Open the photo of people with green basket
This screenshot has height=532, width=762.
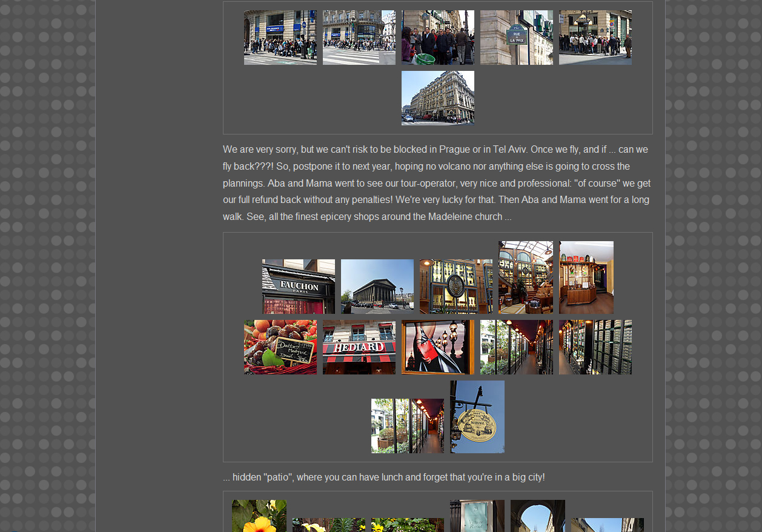coord(437,38)
